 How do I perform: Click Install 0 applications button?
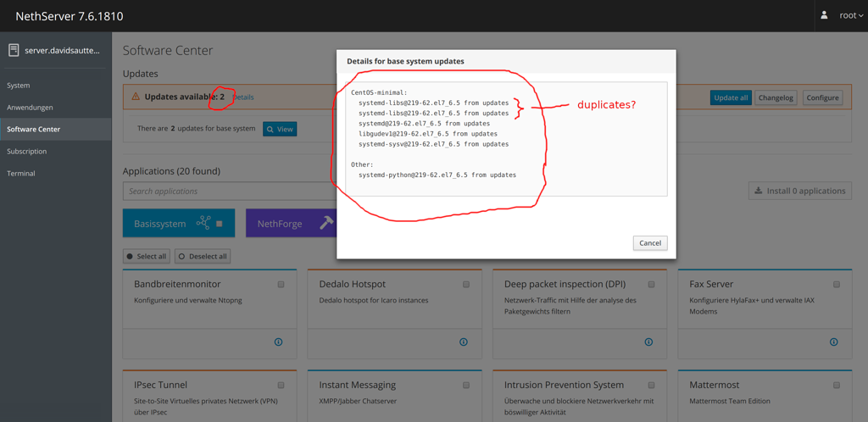coord(800,191)
